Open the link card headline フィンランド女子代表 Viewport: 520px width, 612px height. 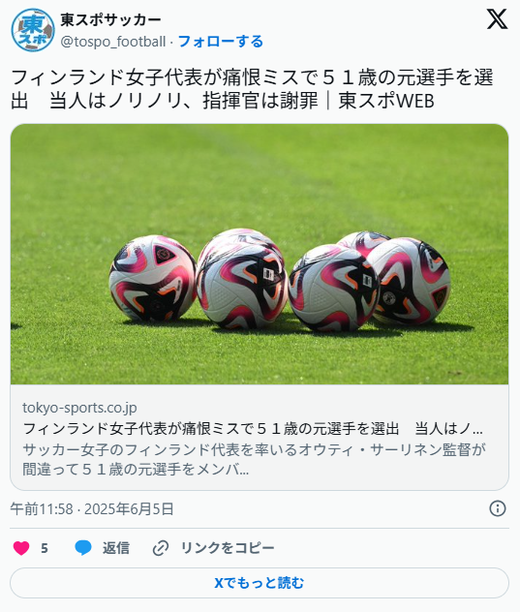(253, 429)
